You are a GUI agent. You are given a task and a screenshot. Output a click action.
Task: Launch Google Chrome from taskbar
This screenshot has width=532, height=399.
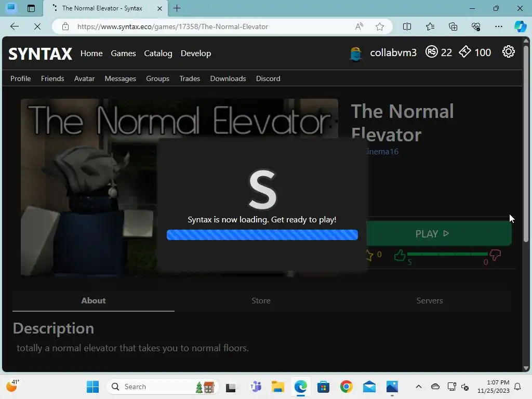click(x=346, y=387)
